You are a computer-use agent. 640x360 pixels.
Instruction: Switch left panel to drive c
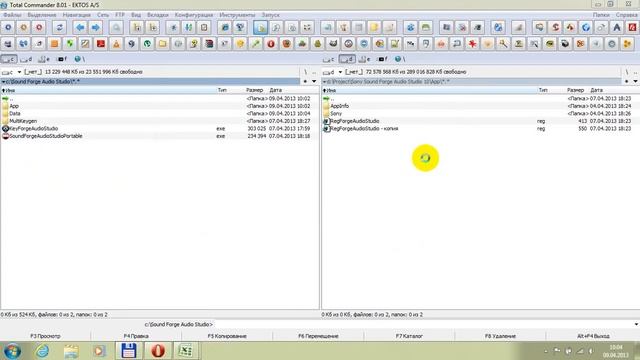[x=9, y=59]
